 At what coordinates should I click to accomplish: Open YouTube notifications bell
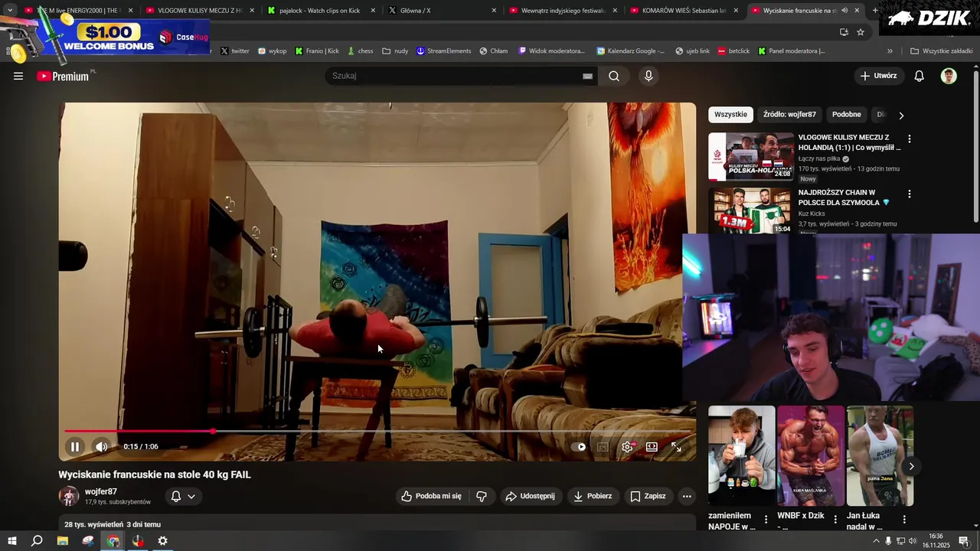(920, 76)
